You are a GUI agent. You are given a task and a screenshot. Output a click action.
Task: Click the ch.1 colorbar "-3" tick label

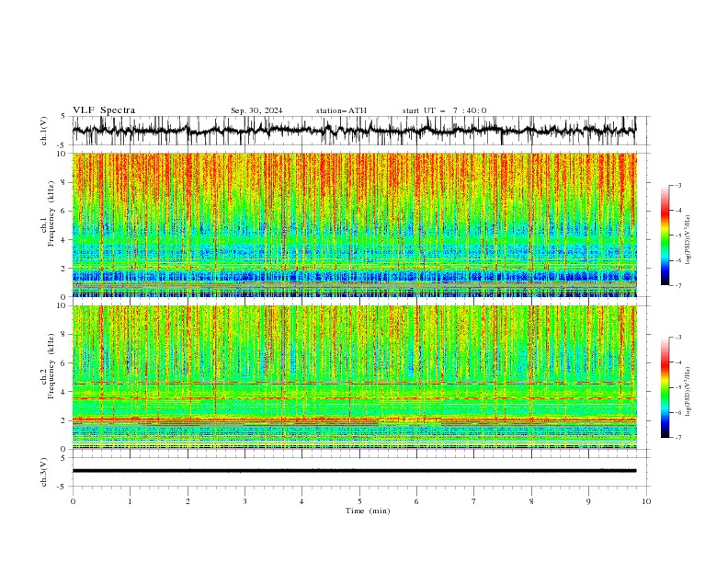[x=678, y=185]
